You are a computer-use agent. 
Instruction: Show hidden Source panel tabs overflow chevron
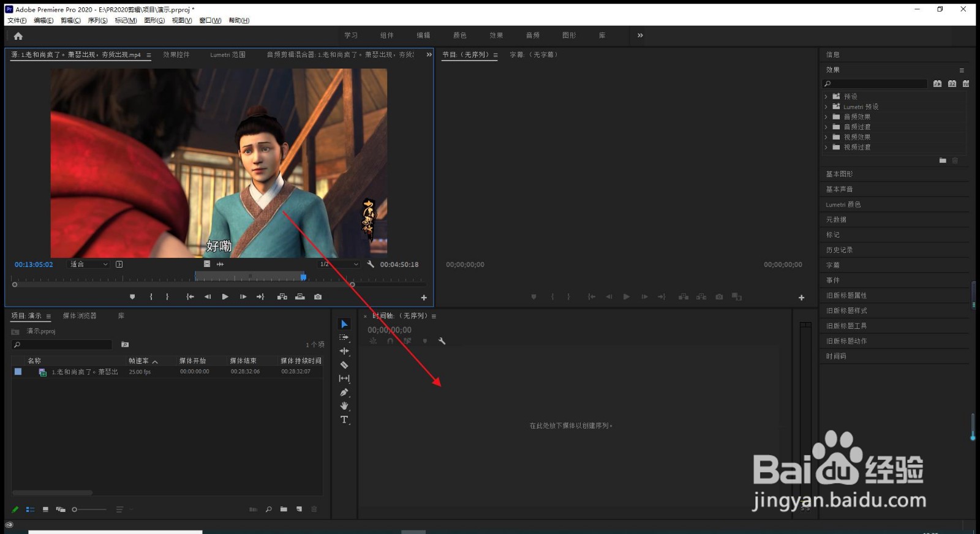pyautogui.click(x=429, y=55)
